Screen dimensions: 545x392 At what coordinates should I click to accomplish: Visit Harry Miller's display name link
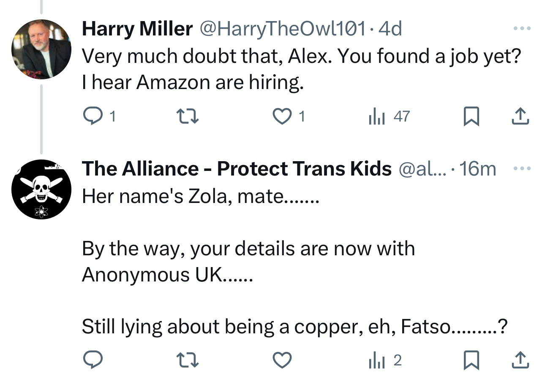pos(137,29)
